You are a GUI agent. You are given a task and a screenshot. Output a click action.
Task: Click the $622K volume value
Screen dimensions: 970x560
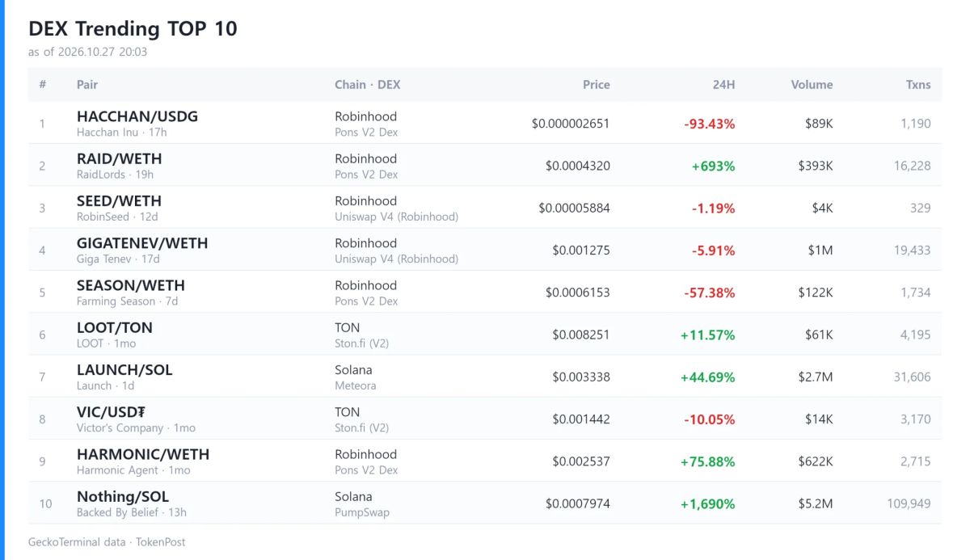click(815, 461)
